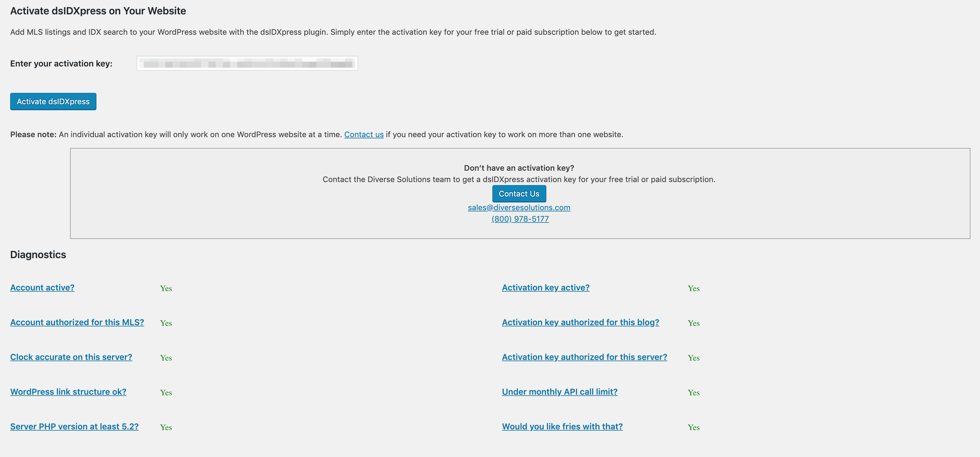Click 'Under monthly API call limit?' link
980x457 pixels.
click(x=559, y=392)
